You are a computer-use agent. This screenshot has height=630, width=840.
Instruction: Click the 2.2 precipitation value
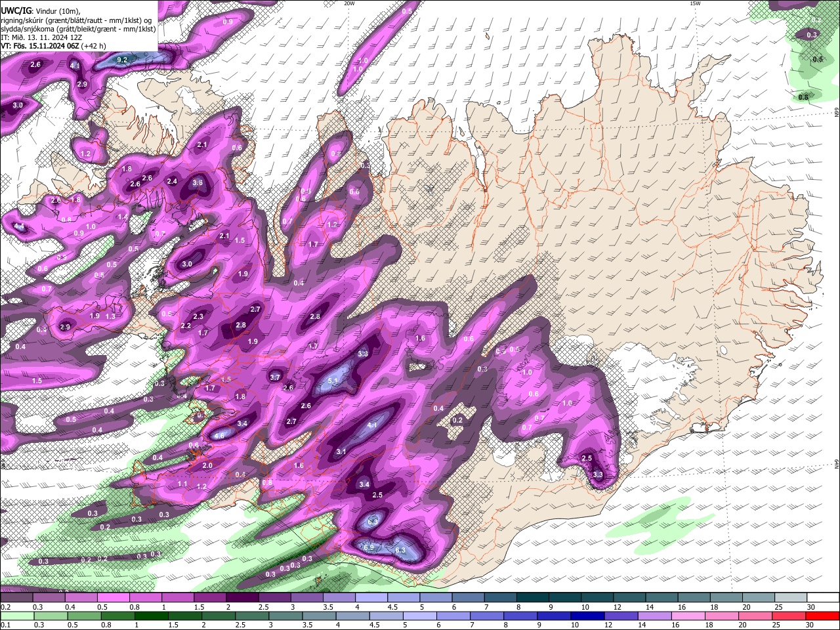coord(186,325)
